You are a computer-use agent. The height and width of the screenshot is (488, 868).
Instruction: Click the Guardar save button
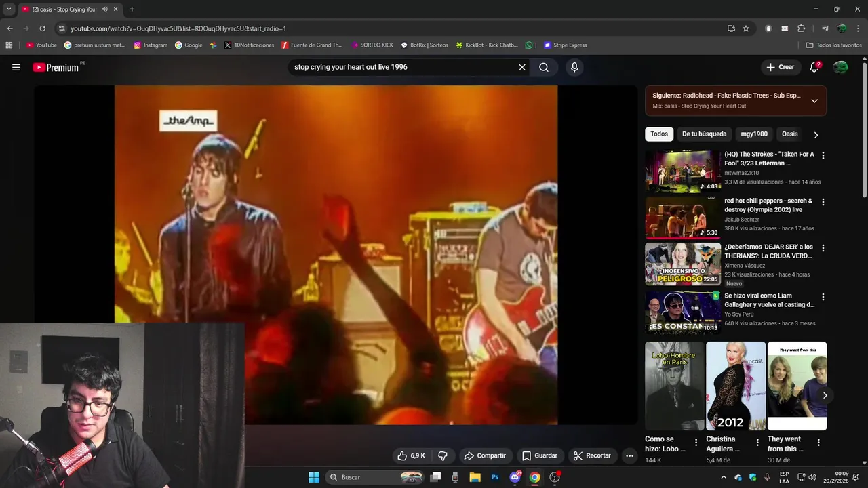pos(540,455)
